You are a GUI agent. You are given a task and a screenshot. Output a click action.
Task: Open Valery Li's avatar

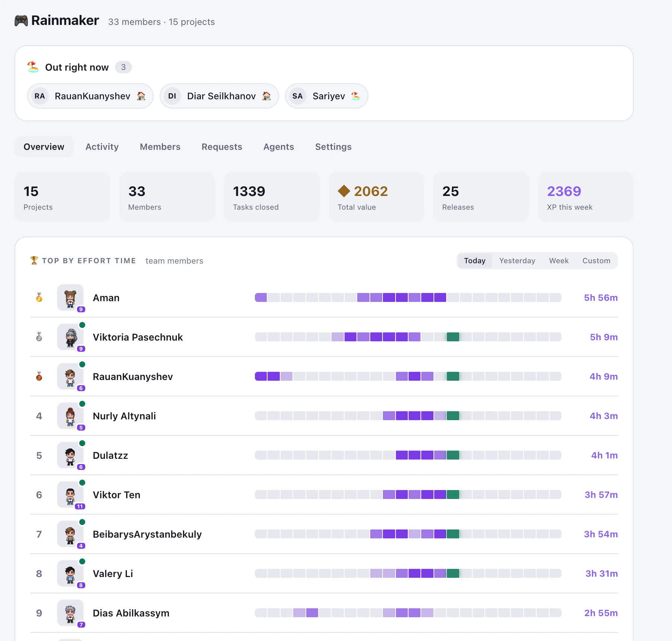(x=70, y=573)
